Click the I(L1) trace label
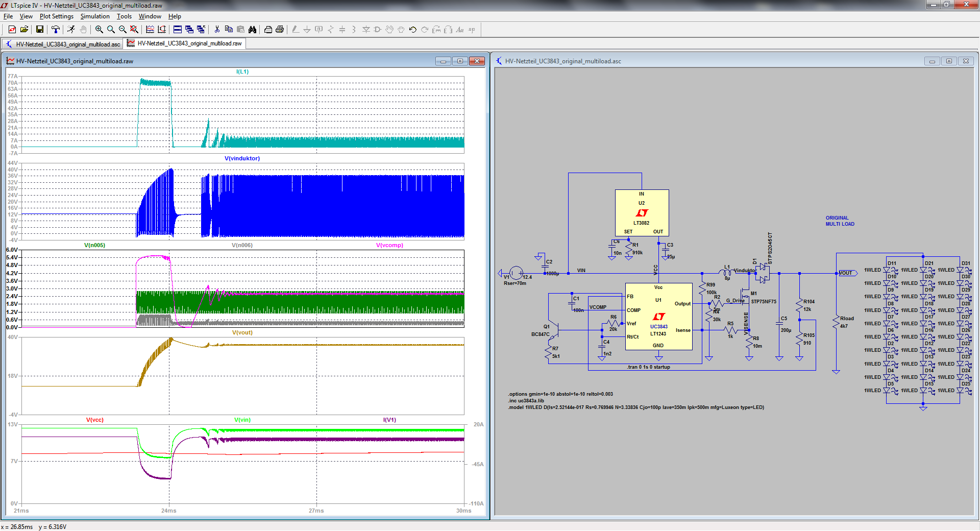 242,71
